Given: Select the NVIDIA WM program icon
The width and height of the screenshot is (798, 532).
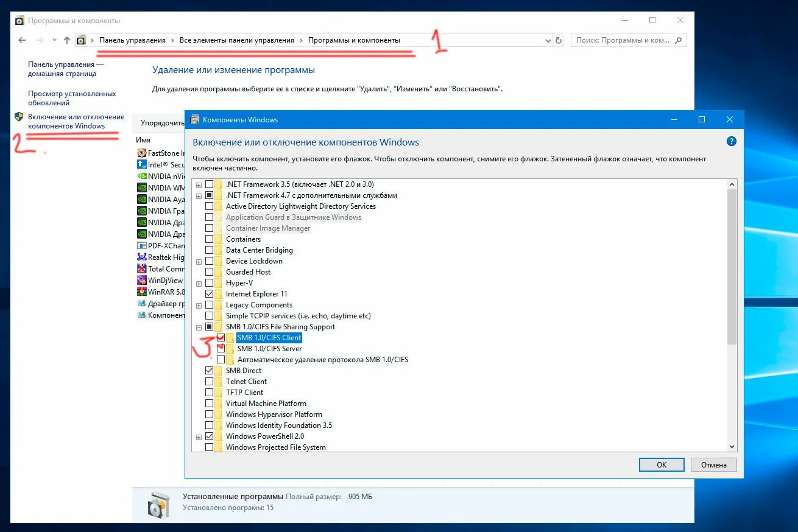Looking at the screenshot, I should (142, 188).
